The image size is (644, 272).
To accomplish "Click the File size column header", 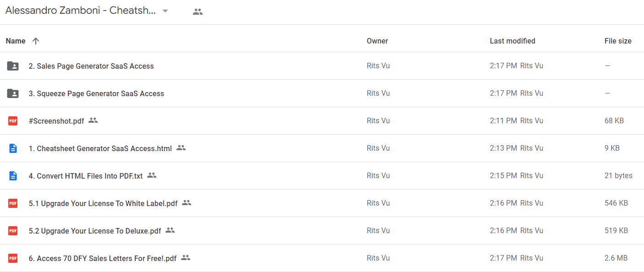I will pyautogui.click(x=618, y=41).
